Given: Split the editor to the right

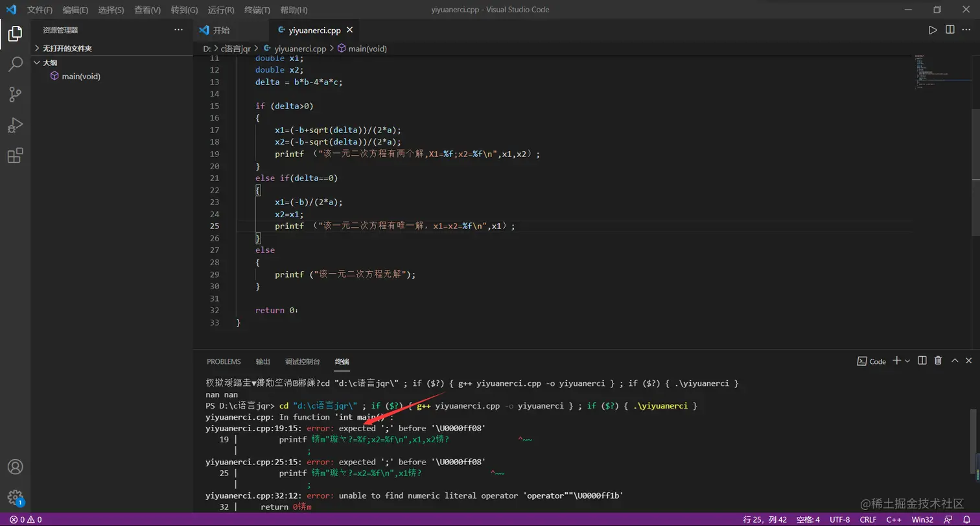Looking at the screenshot, I should (x=950, y=30).
